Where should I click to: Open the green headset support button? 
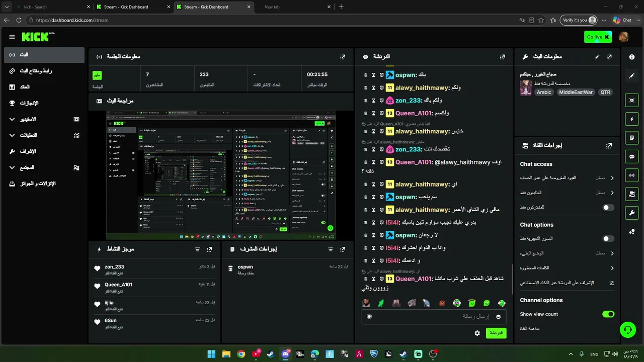[x=627, y=330]
